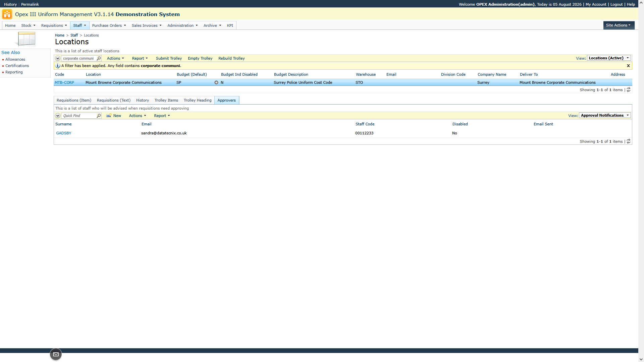Open the MTB-CORP location link
This screenshot has height=362, width=644.
(64, 82)
